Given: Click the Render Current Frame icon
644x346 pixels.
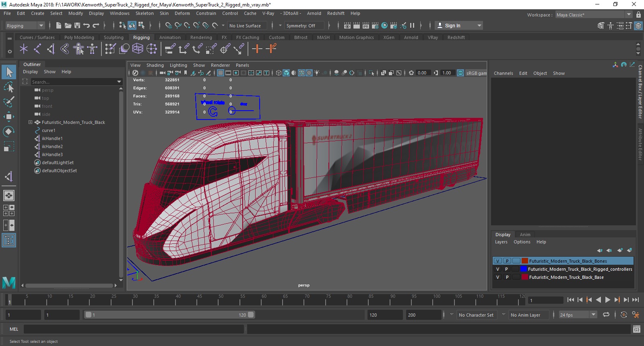Looking at the screenshot, I should click(357, 25).
